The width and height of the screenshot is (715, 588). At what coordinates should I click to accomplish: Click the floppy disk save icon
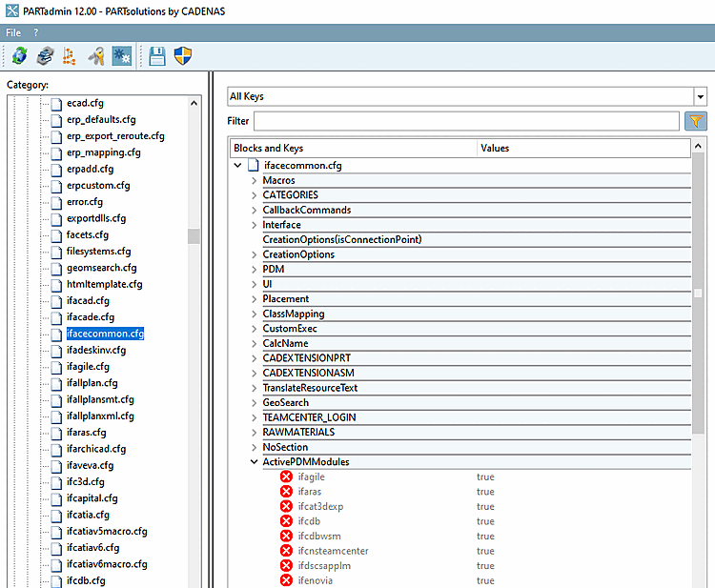tap(157, 56)
